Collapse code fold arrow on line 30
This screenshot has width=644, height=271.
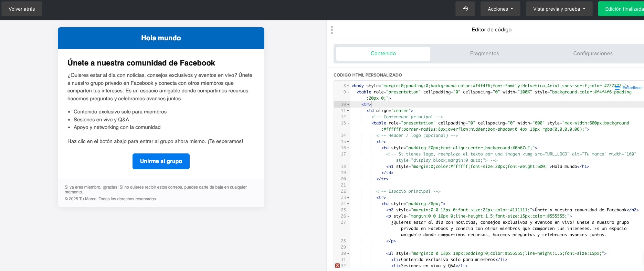[348, 253]
